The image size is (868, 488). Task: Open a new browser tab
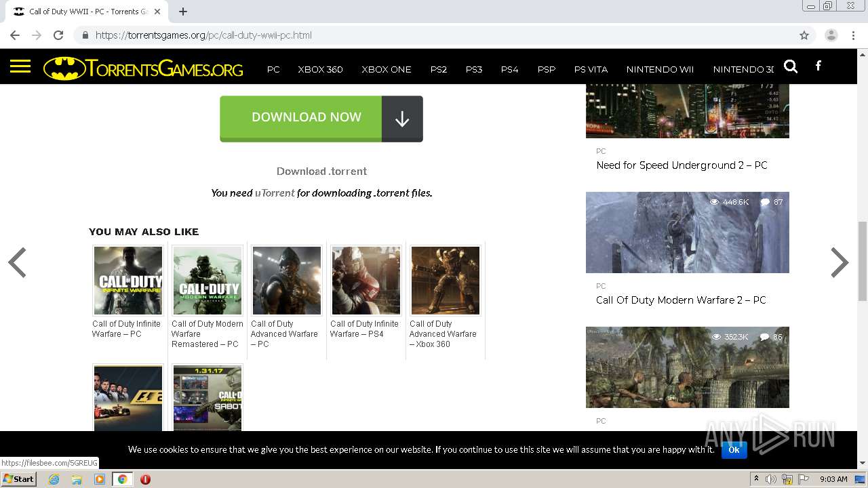coord(183,12)
